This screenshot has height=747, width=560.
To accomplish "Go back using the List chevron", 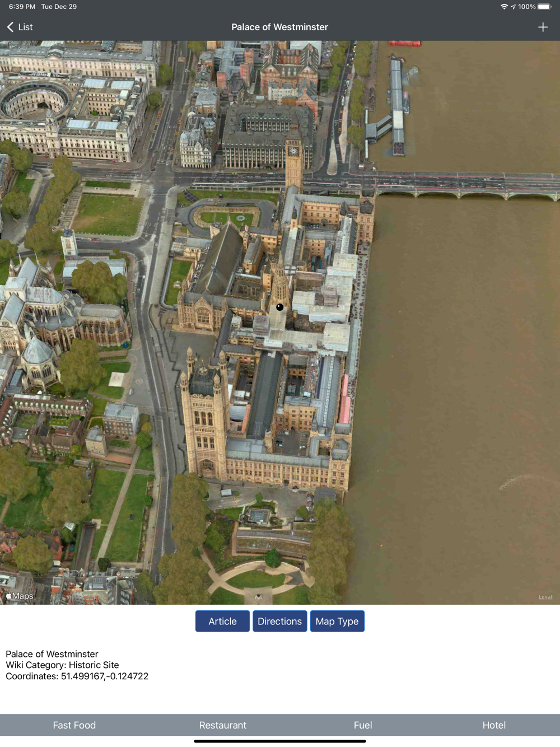I will click(x=20, y=27).
